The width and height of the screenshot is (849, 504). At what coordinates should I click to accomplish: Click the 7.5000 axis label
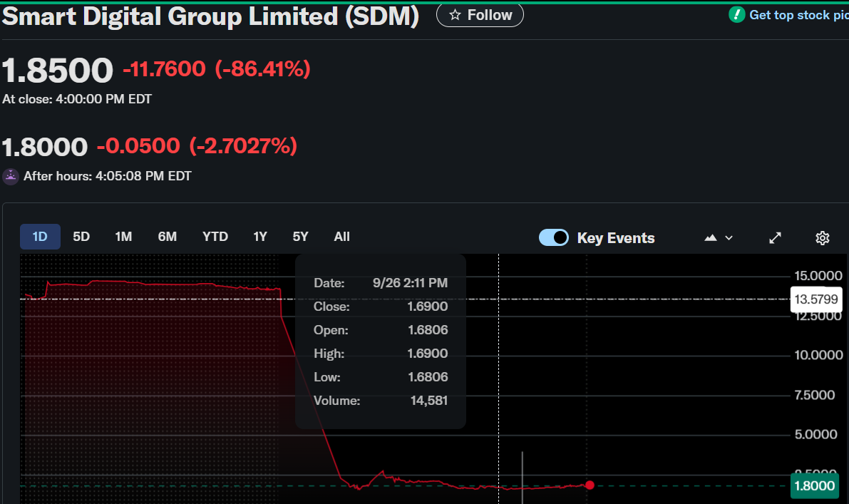pyautogui.click(x=814, y=395)
